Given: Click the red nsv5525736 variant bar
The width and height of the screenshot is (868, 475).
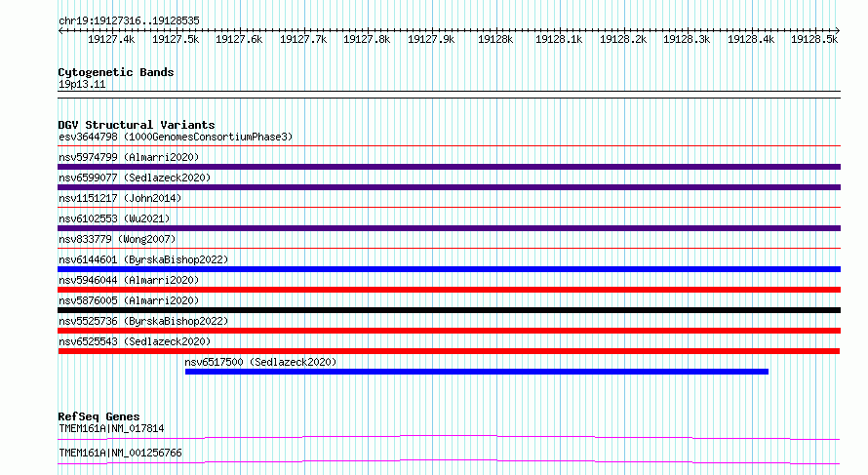Looking at the screenshot, I should pos(449,331).
